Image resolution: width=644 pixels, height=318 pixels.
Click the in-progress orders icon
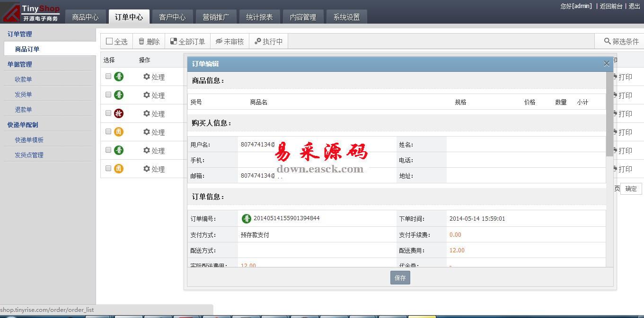click(258, 42)
